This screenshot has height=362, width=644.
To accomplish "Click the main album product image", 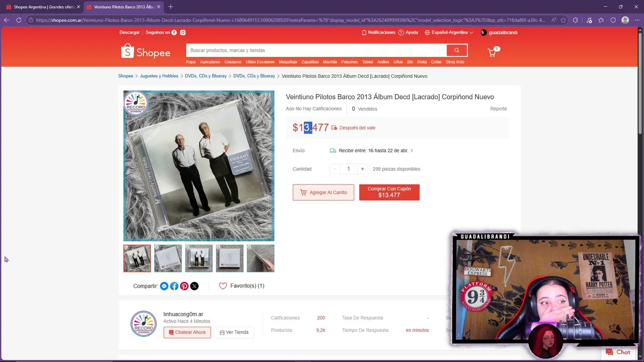I will pyautogui.click(x=199, y=166).
